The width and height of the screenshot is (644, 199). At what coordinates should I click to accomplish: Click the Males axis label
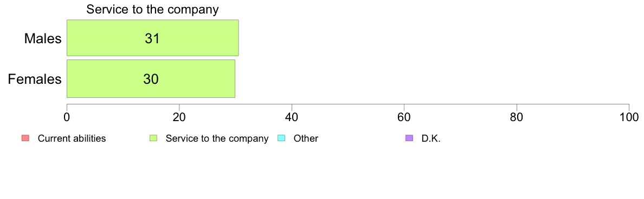click(x=43, y=38)
